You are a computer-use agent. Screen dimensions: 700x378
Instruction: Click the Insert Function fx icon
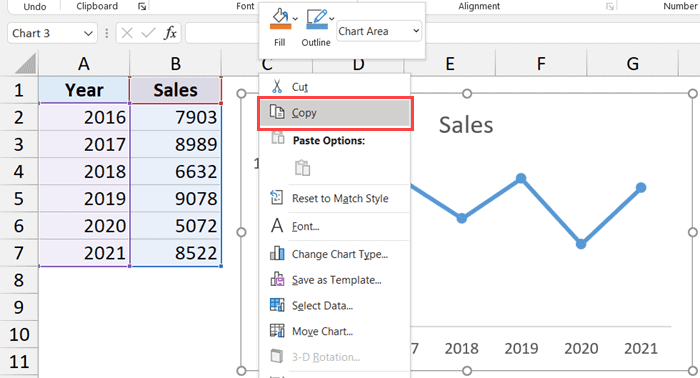point(170,33)
